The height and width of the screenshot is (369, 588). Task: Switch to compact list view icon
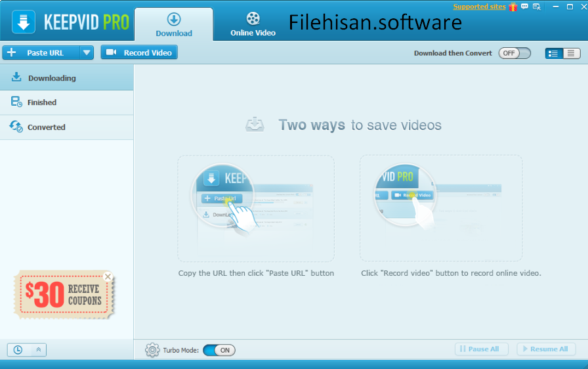click(x=572, y=53)
